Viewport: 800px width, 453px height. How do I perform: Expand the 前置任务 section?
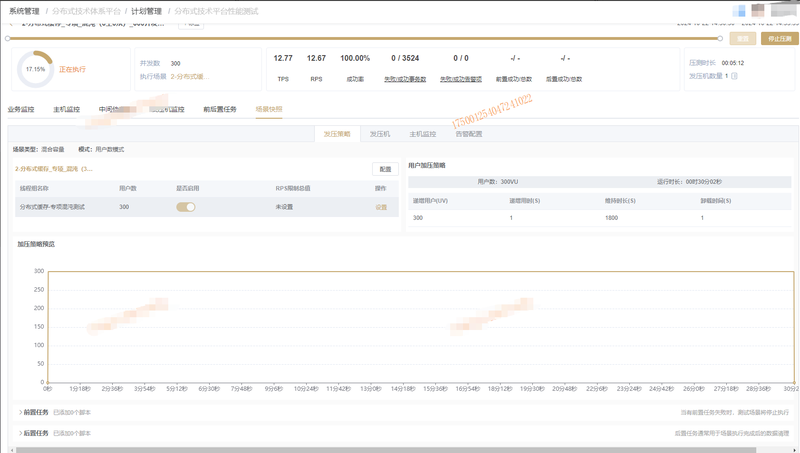pos(34,412)
